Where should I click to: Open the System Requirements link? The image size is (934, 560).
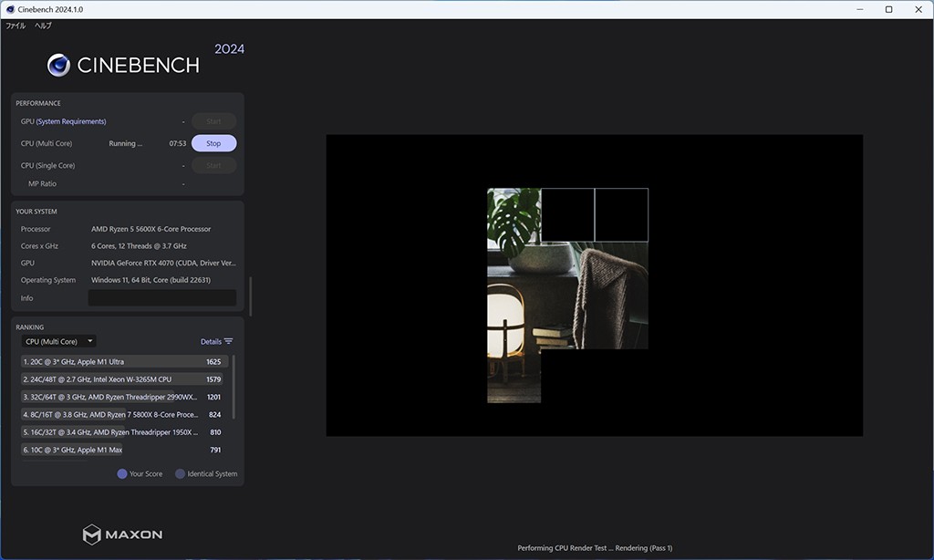pyautogui.click(x=71, y=121)
